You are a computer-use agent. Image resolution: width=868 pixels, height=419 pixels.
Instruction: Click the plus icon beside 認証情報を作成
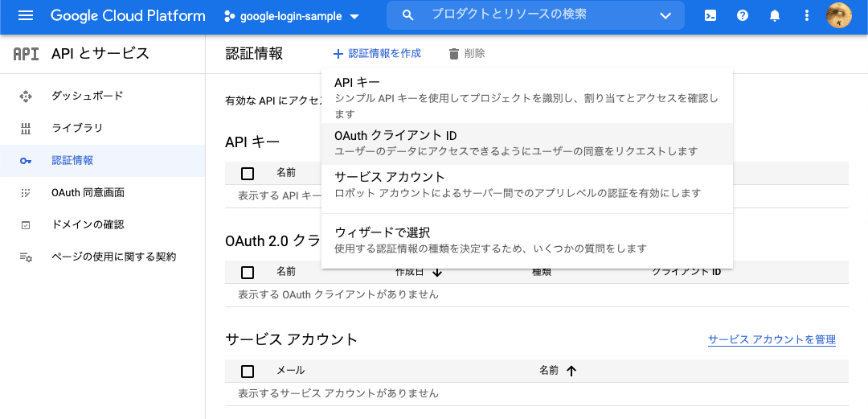click(x=338, y=54)
